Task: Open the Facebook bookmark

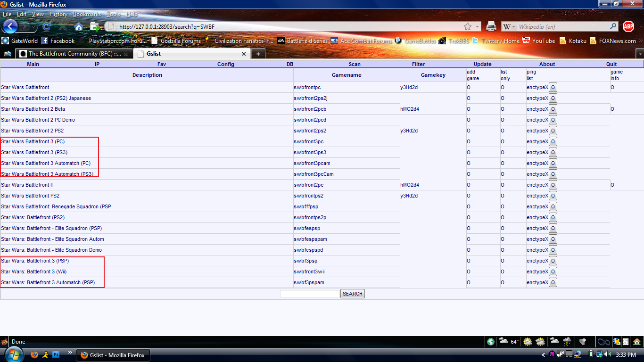Action: (x=58, y=41)
